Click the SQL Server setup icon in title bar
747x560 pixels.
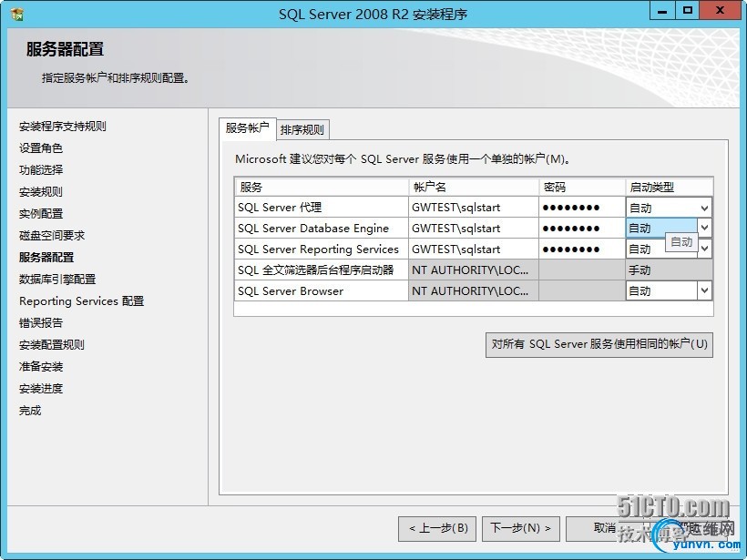(x=17, y=15)
